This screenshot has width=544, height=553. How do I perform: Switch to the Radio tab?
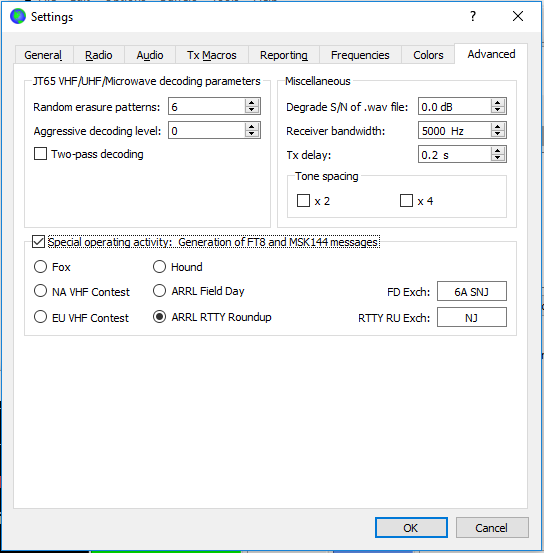click(x=99, y=55)
